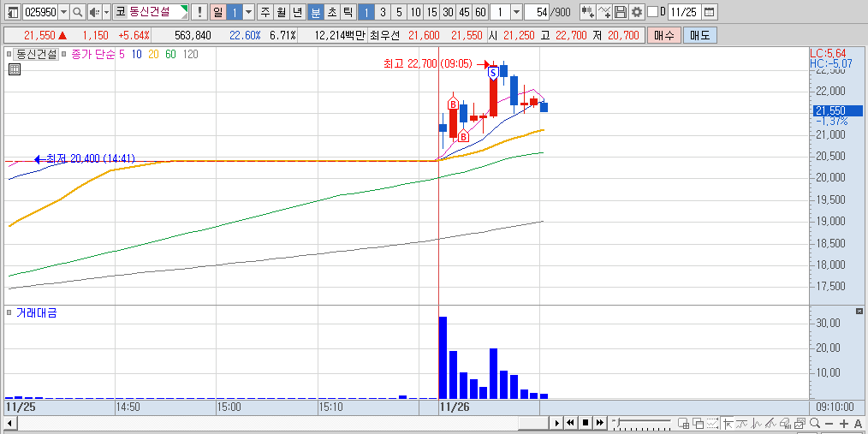Screen dimensions: 868x434
Task: Click the eraser delete drawings icon
Action: pyautogui.click(x=786, y=423)
